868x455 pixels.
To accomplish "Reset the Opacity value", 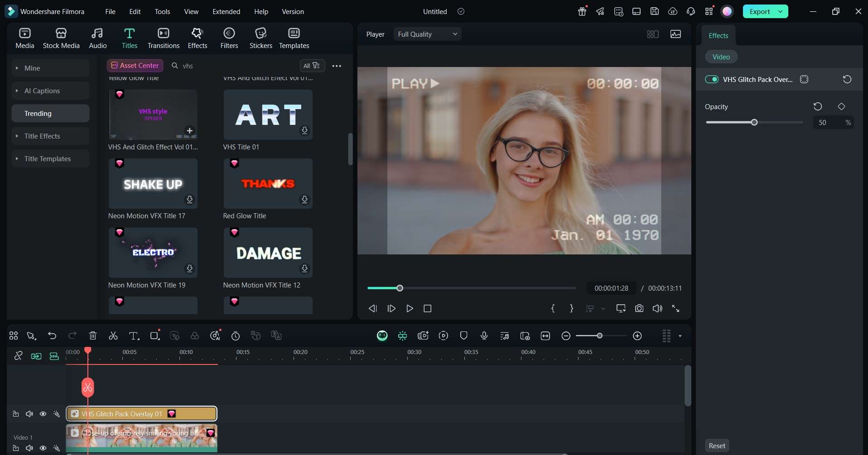I will click(818, 106).
